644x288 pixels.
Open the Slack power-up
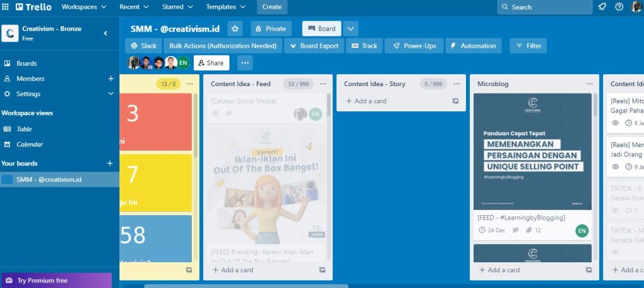143,46
